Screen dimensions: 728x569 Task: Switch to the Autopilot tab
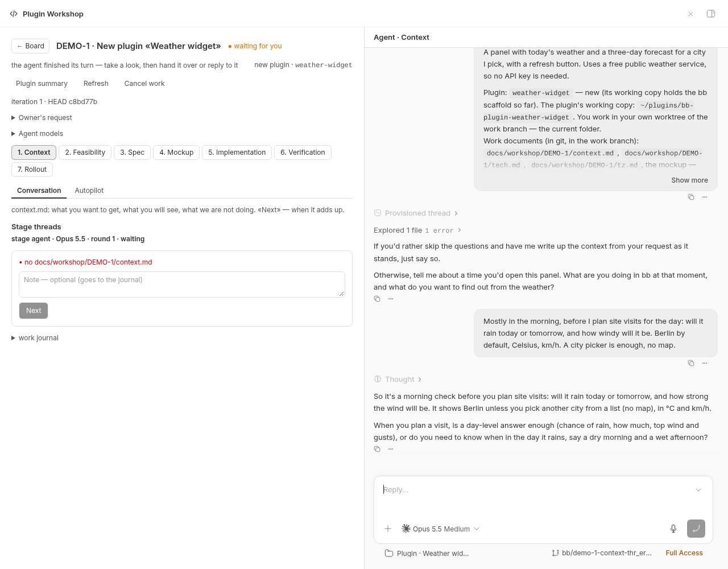click(x=89, y=191)
